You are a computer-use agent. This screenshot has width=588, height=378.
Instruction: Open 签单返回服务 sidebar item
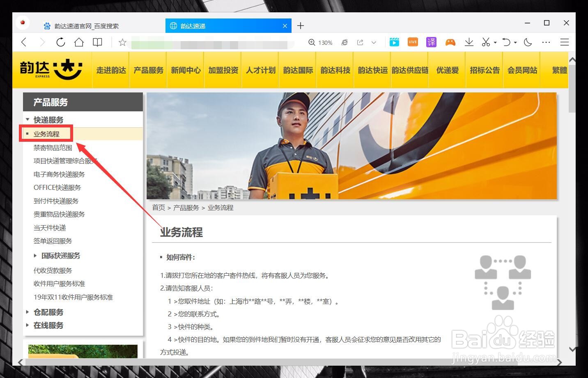(53, 241)
